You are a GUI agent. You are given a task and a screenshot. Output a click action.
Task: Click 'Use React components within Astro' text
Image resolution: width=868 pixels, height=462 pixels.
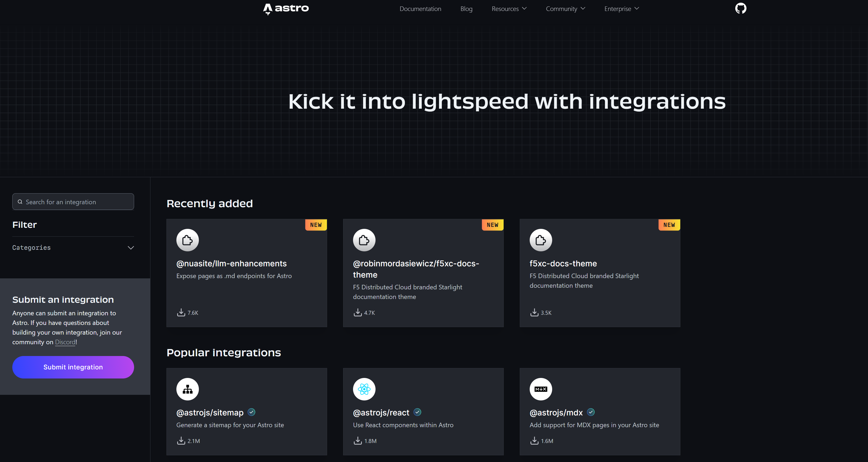click(x=403, y=425)
